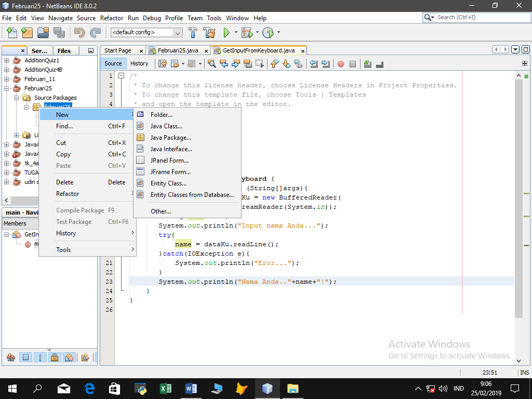Click the Build Project hammer icon
532x399 pixels.
(x=193, y=33)
